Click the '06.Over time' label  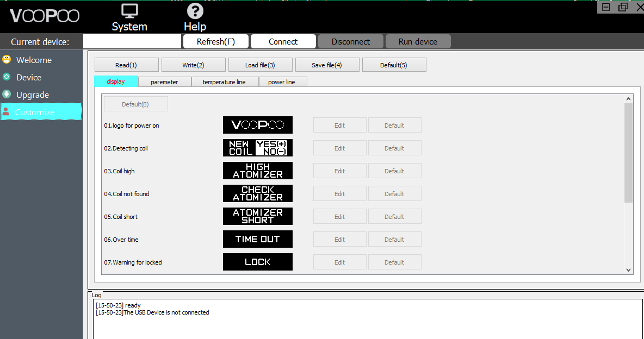121,240
